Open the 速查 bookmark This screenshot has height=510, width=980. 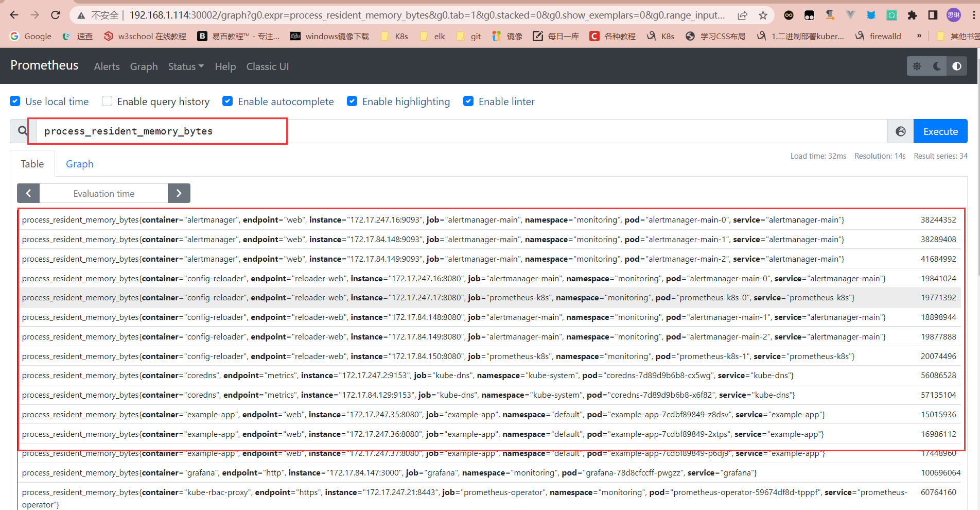pyautogui.click(x=78, y=36)
